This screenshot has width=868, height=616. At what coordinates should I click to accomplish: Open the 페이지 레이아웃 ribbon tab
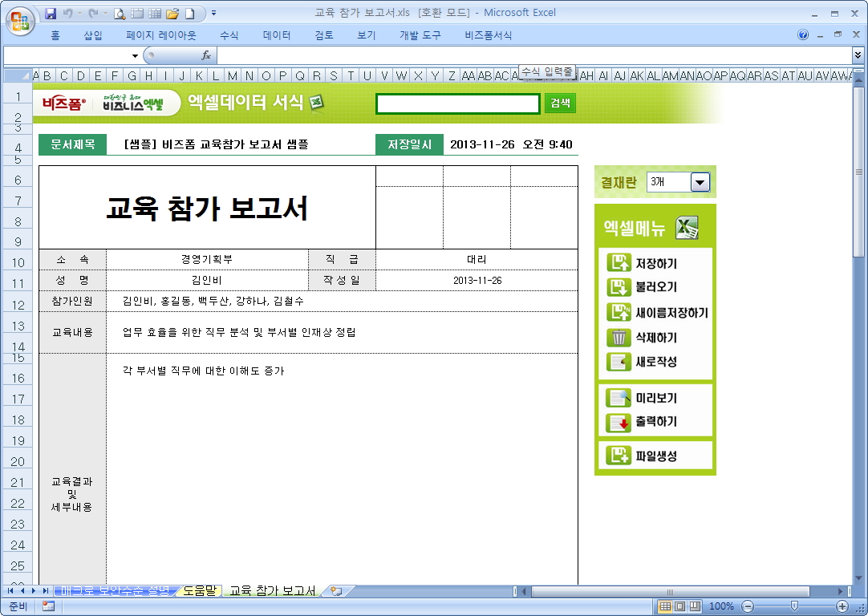(x=161, y=35)
